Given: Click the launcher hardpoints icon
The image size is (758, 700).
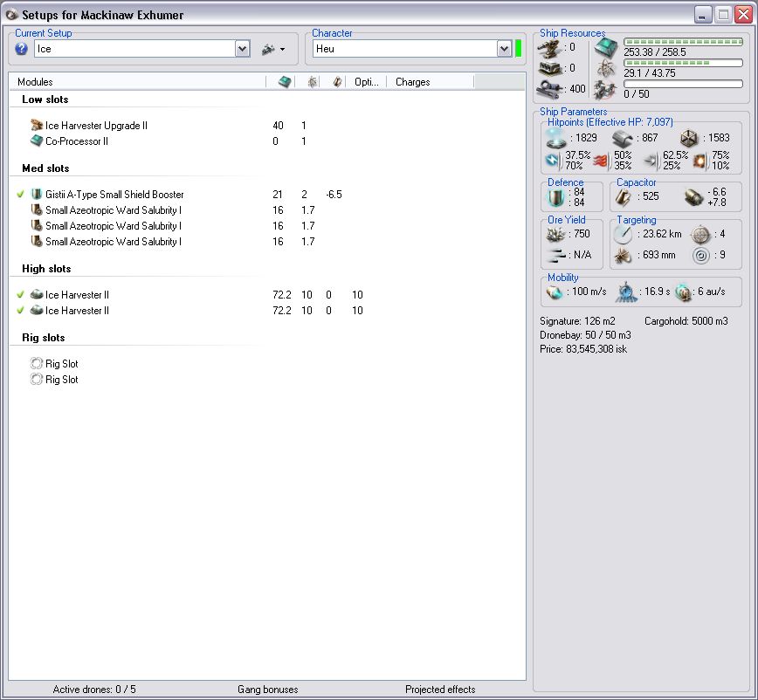Looking at the screenshot, I should (550, 69).
